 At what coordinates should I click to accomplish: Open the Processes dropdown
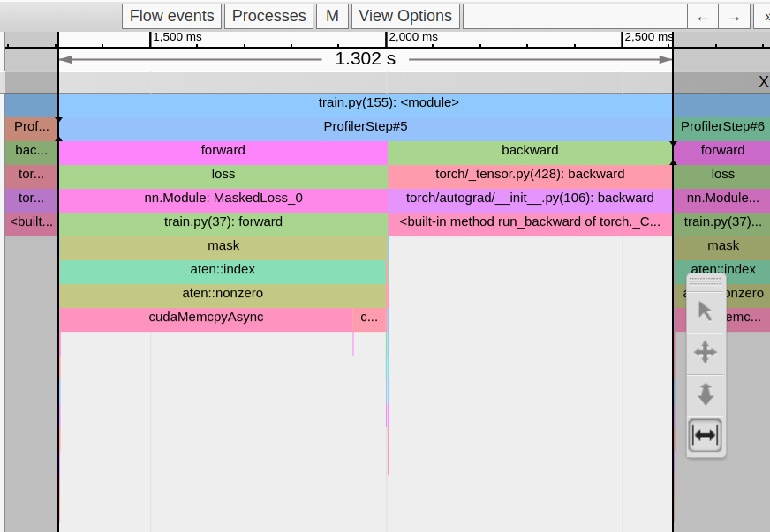point(268,17)
